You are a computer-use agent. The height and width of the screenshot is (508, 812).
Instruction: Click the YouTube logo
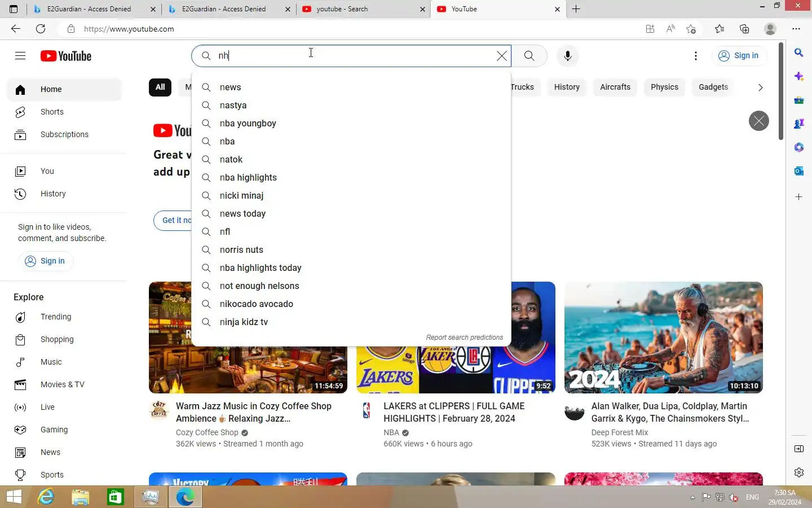66,56
